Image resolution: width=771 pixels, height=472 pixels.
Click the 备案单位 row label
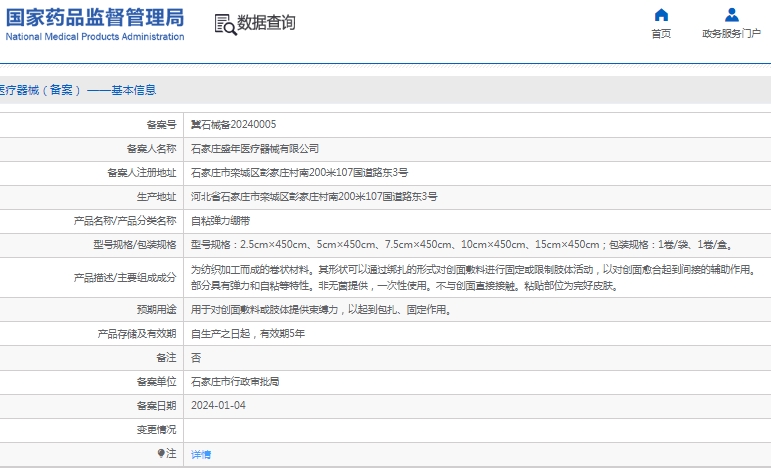[156, 382]
